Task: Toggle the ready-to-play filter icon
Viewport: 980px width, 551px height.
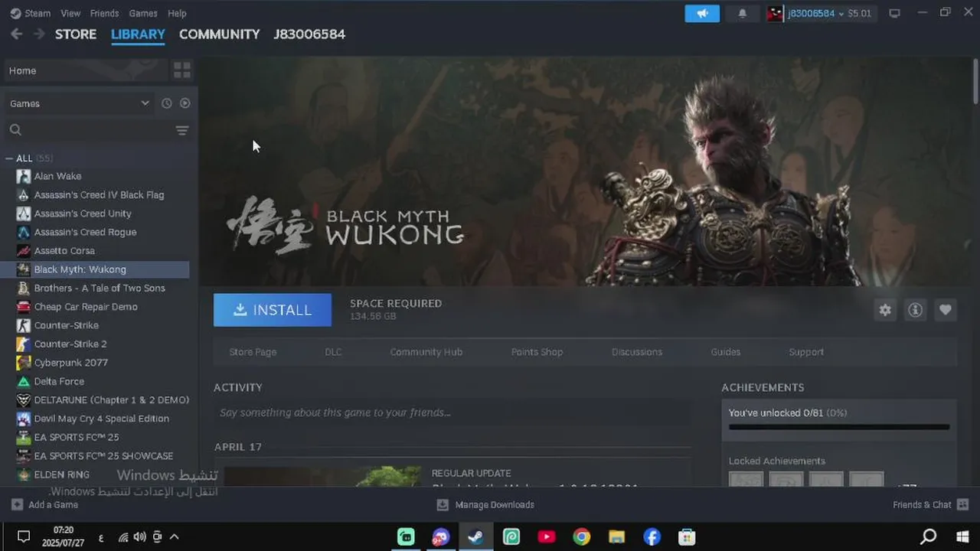Action: click(185, 103)
